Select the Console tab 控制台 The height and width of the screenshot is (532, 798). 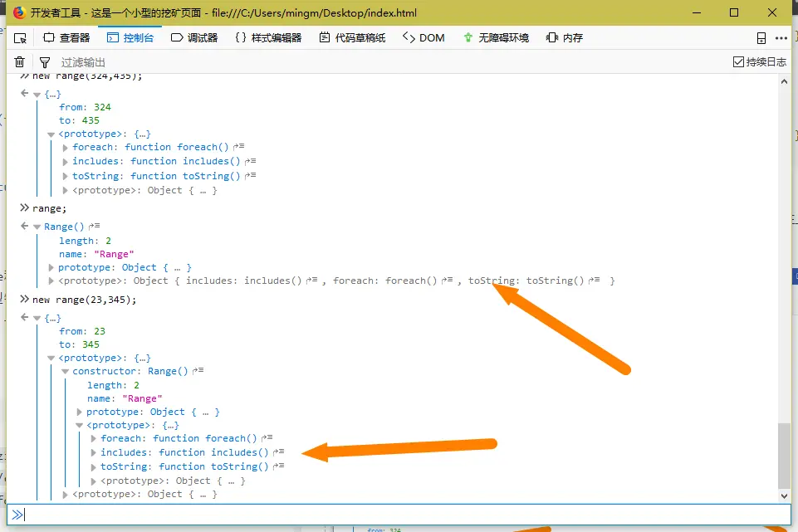click(130, 37)
